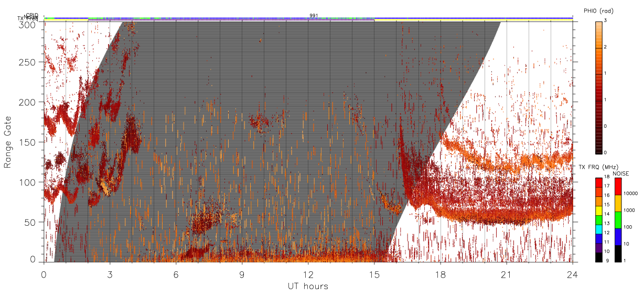Click the 991 CPID label at top
This screenshot has width=644, height=297.
click(314, 16)
